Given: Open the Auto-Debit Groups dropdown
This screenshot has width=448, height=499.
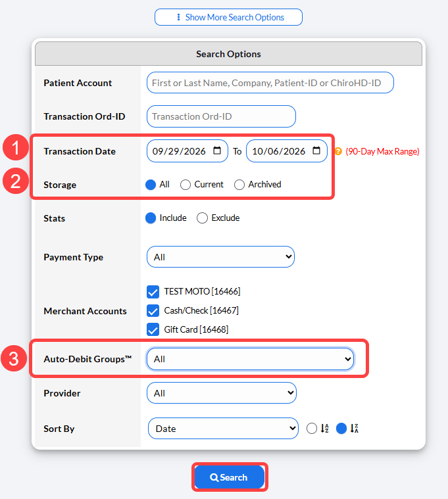Looking at the screenshot, I should pyautogui.click(x=250, y=359).
